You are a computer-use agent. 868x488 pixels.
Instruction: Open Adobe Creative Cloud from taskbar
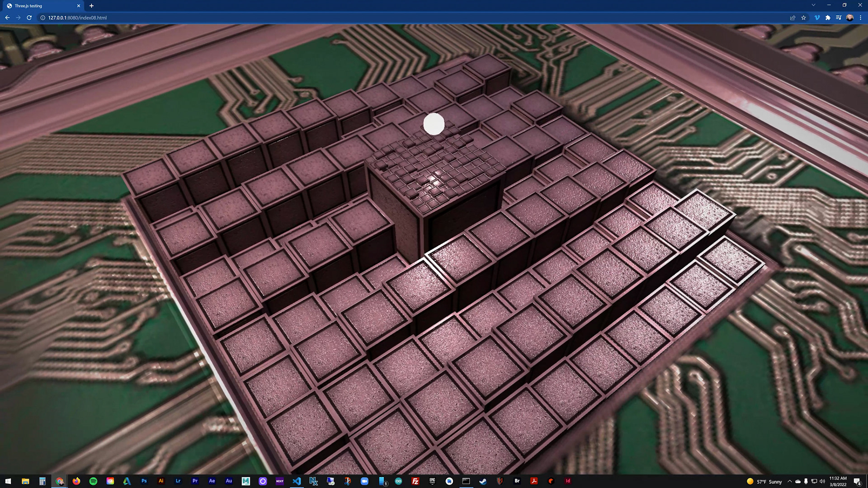tap(110, 481)
